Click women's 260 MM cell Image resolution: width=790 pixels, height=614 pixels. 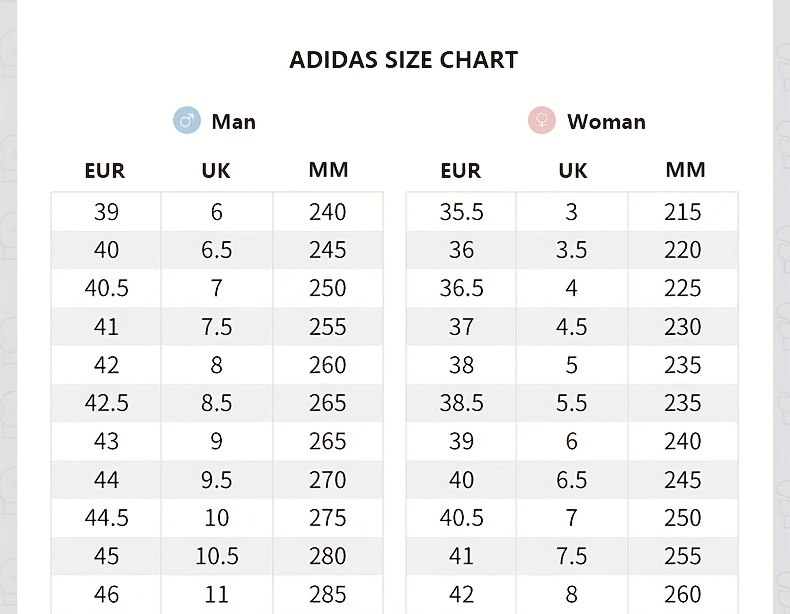click(x=683, y=594)
